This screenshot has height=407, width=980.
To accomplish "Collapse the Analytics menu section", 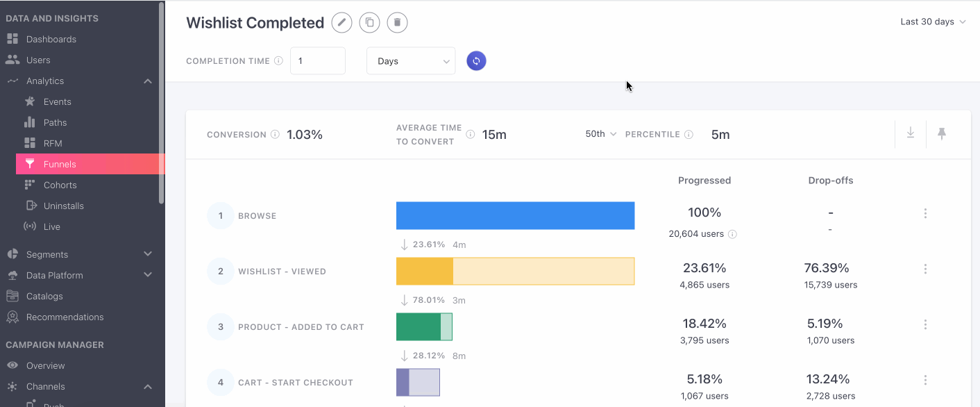I will click(x=148, y=81).
